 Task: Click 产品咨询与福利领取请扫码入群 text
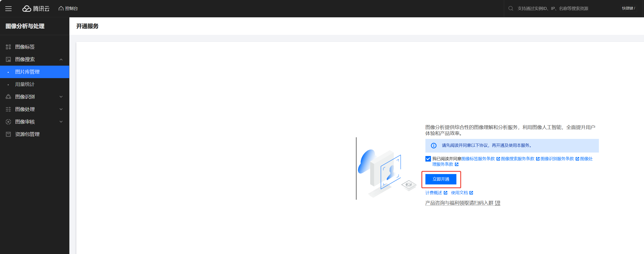(x=459, y=203)
